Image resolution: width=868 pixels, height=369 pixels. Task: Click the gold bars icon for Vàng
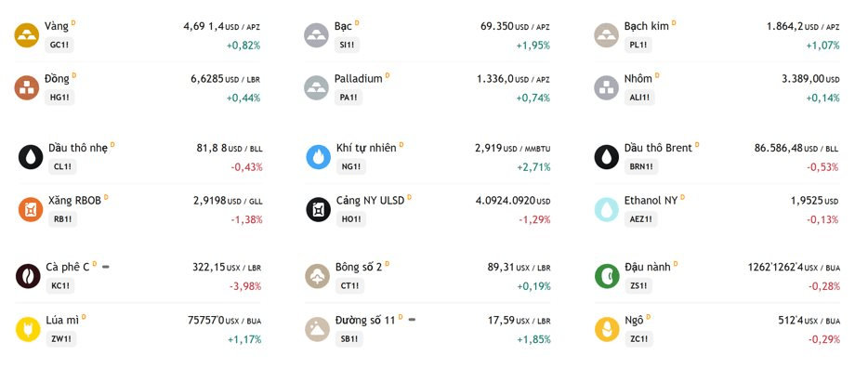(27, 35)
